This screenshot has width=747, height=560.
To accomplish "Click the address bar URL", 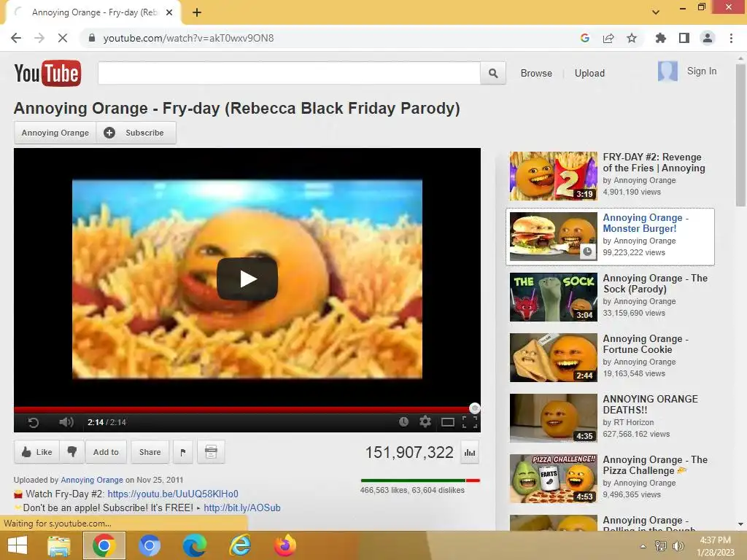I will [x=188, y=38].
